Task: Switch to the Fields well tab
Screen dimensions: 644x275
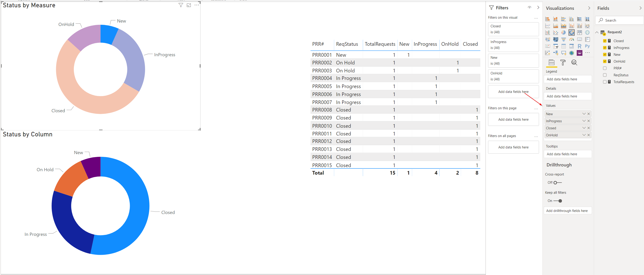Action: 551,63
